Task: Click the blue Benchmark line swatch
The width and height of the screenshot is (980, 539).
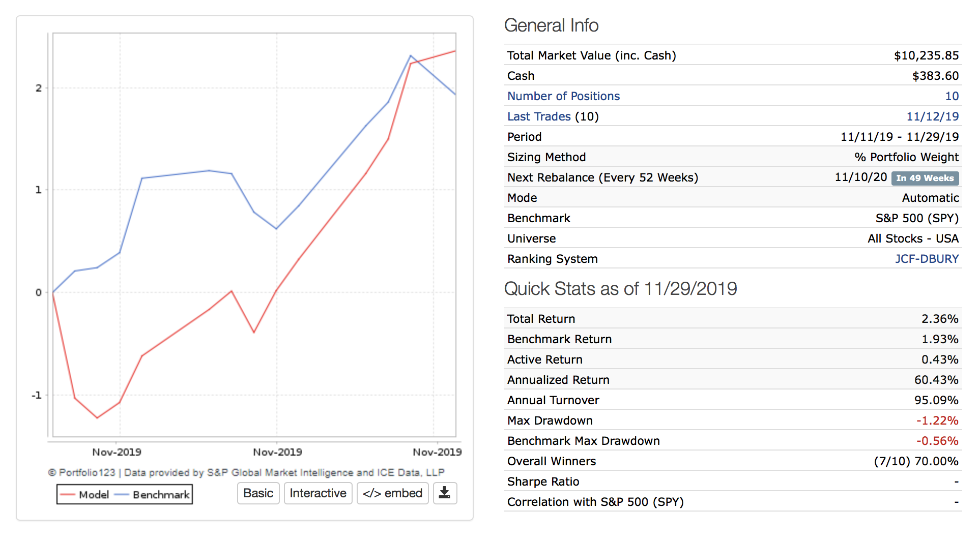Action: coord(122,495)
